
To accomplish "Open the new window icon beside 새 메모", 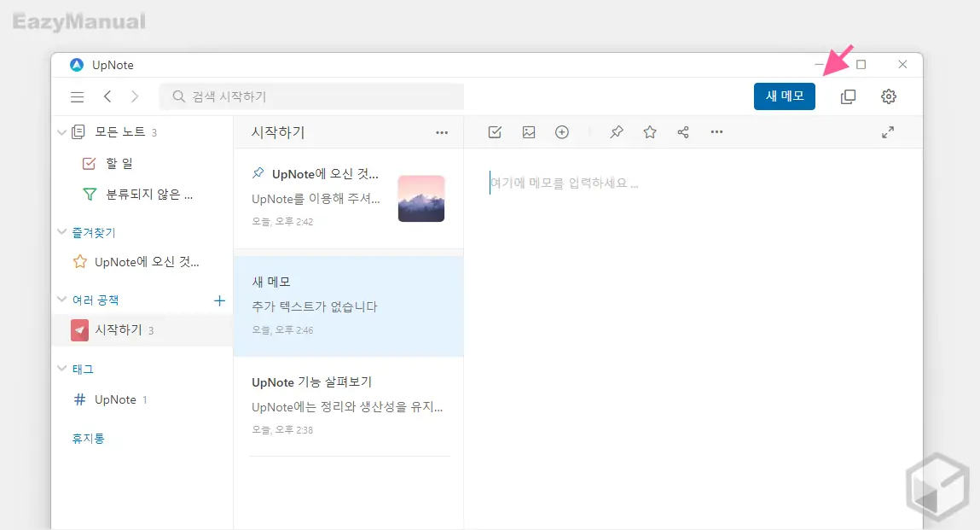I will tap(848, 96).
